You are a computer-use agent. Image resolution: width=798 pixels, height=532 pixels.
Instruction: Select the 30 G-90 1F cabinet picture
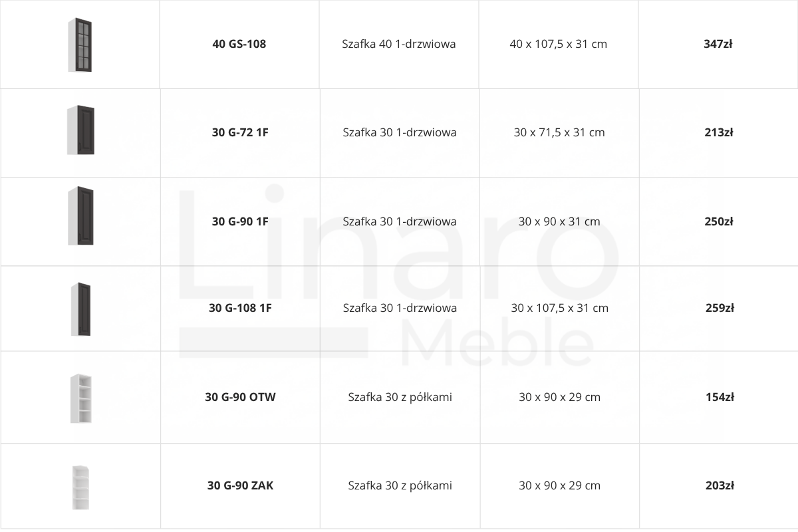coord(80,215)
